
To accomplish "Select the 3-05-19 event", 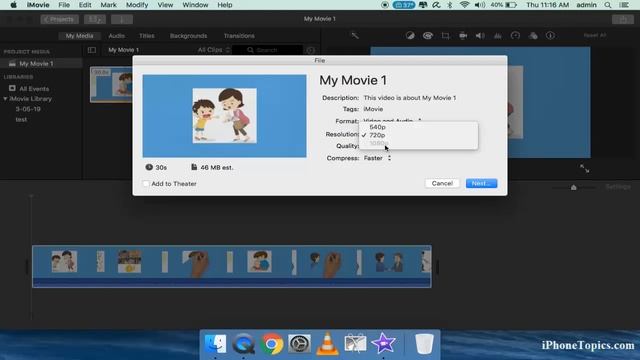I will (x=28, y=109).
